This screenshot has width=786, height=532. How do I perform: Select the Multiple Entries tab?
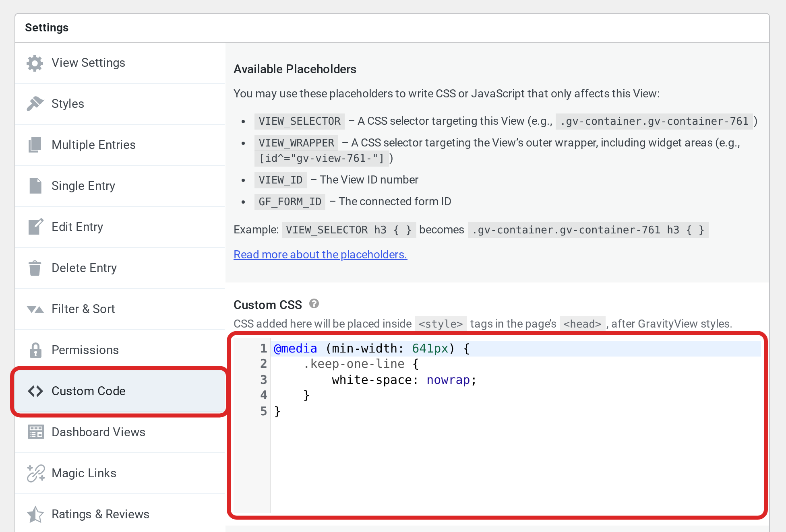pyautogui.click(x=120, y=145)
